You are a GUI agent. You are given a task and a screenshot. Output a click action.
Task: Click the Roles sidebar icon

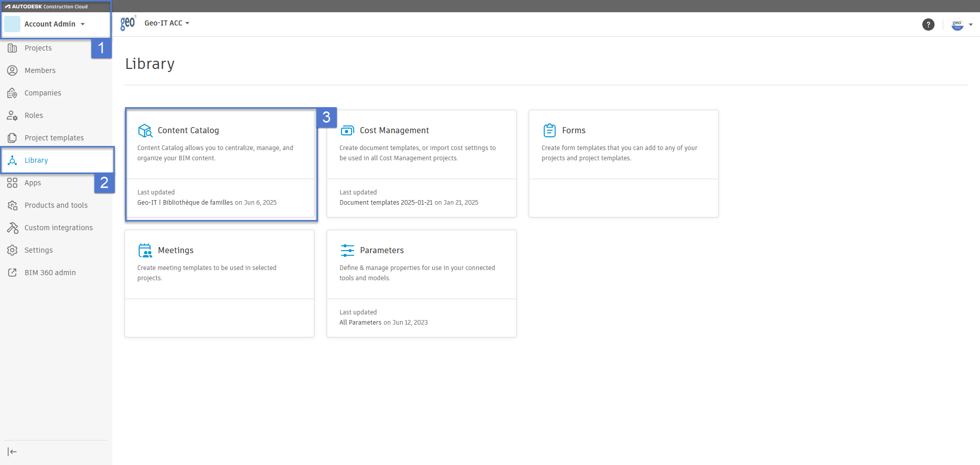tap(12, 115)
